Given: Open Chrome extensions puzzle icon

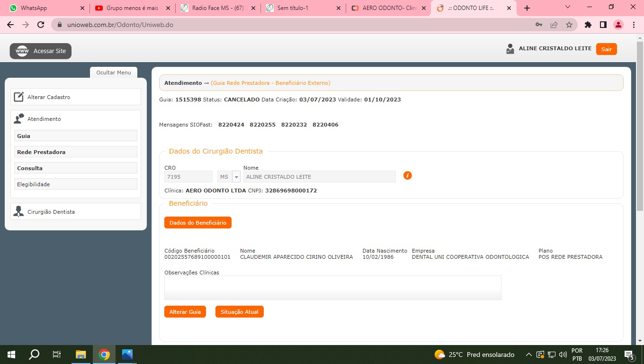Looking at the screenshot, I should pos(588,25).
